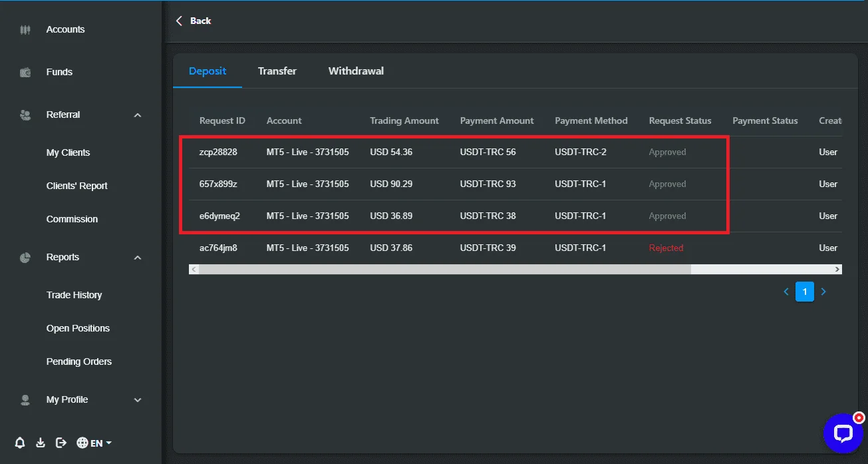Open the live chat bubble
The height and width of the screenshot is (464, 868).
(843, 433)
